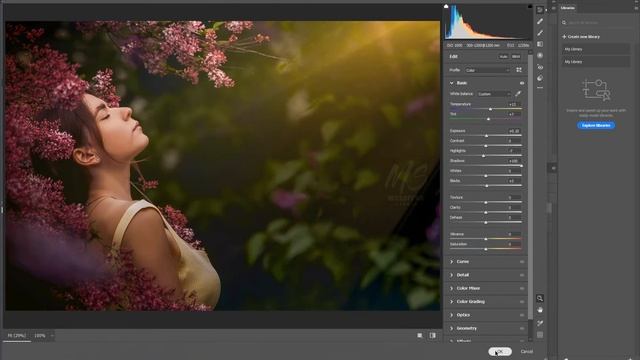The width and height of the screenshot is (640, 360).
Task: Click the Edit panel vertical scrollbar
Action: pos(530,186)
